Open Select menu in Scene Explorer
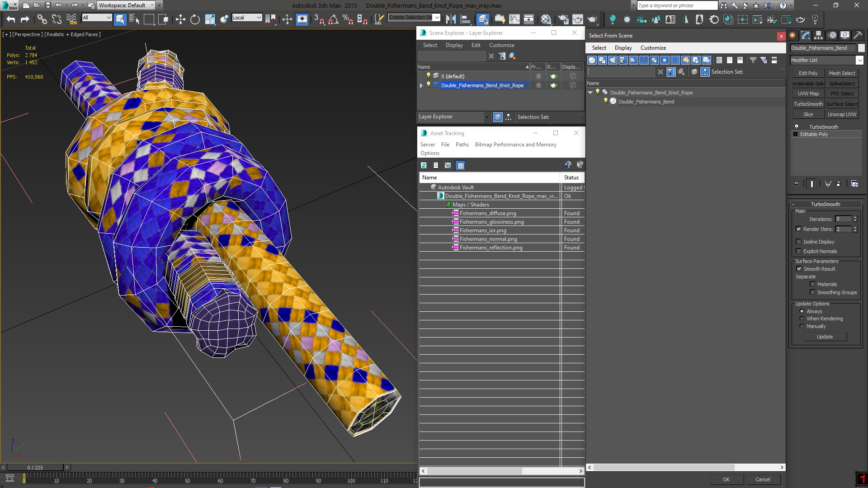Image resolution: width=868 pixels, height=488 pixels. [430, 45]
